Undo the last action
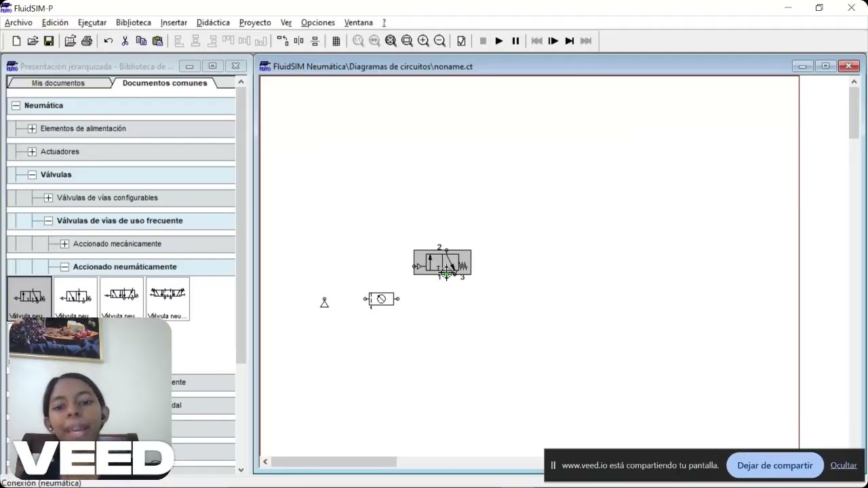868x488 pixels. pos(108,41)
